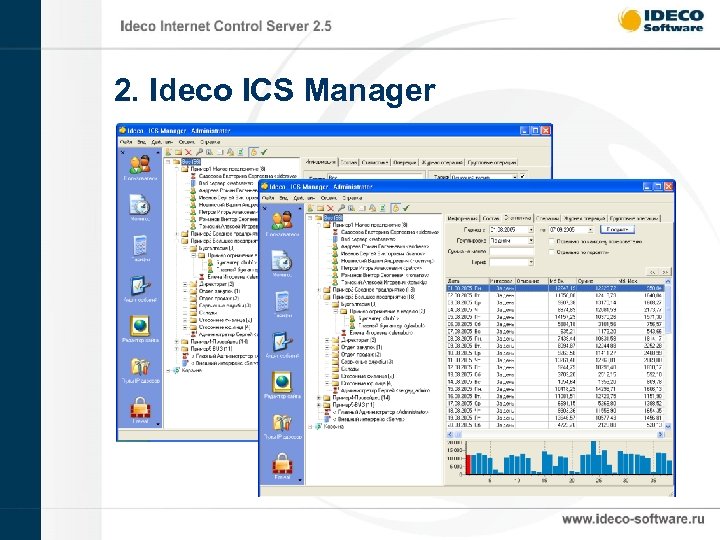The height and width of the screenshot is (540, 720).
Task: Open Tariffs calculator icon in front window sidebar
Action: click(281, 304)
